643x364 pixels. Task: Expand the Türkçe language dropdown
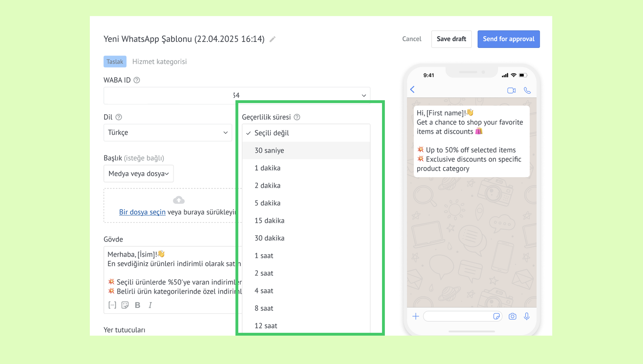point(168,133)
